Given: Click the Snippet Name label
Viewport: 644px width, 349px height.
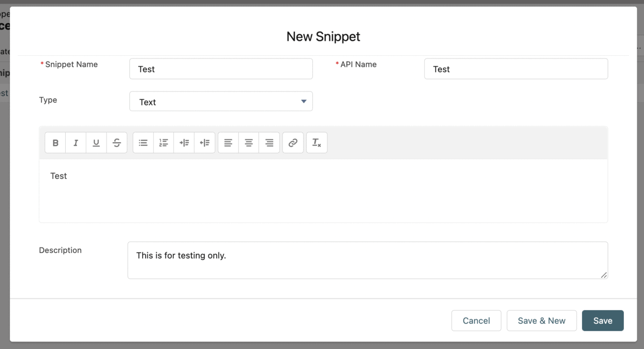Looking at the screenshot, I should [71, 65].
